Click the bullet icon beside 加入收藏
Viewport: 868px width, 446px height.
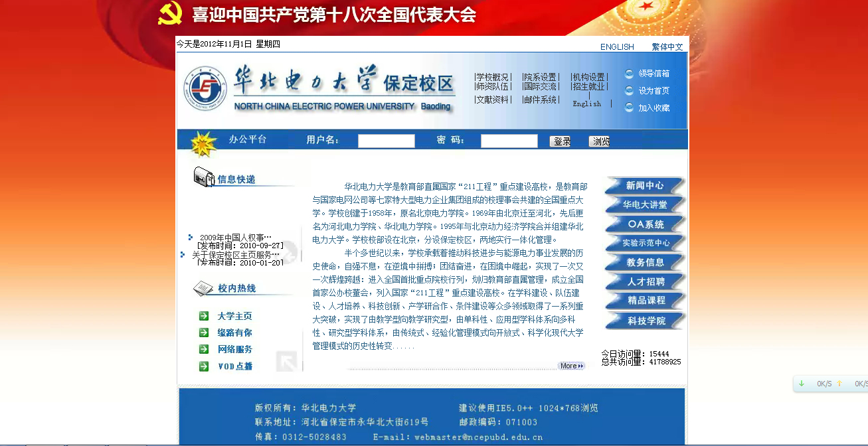point(629,108)
